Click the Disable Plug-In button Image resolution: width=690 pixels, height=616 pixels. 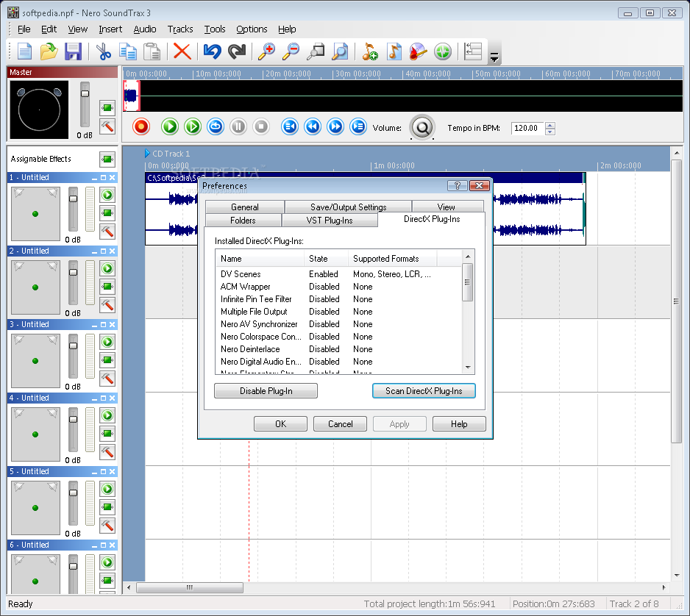tap(266, 391)
